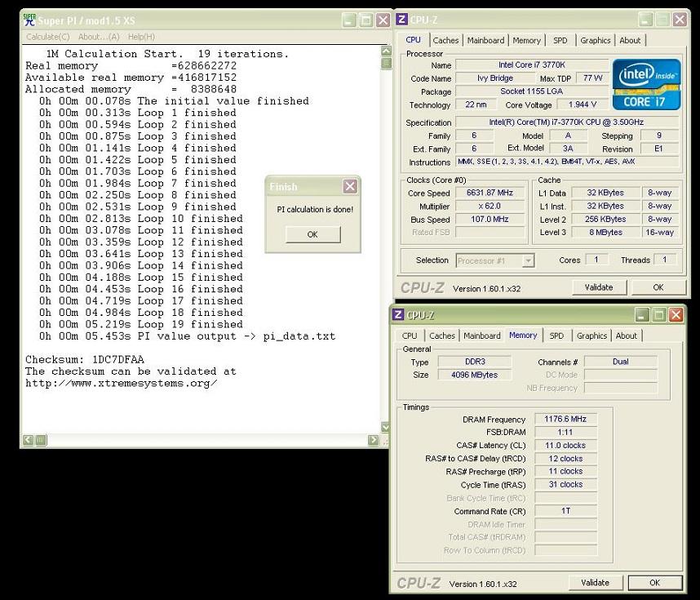Select the CPU tab in top CPU-Z window
Image resolution: width=700 pixels, height=600 pixels.
click(413, 40)
